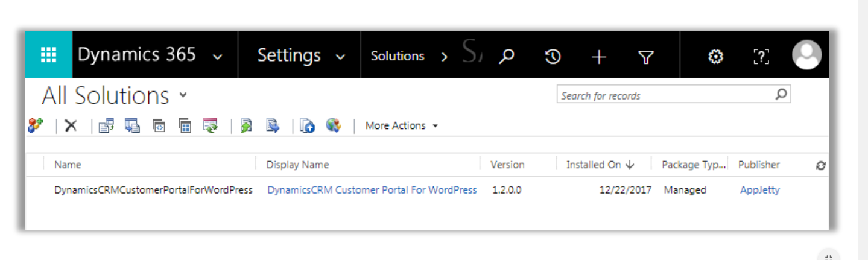Open the More Actions dropdown
The image size is (868, 260).
(401, 125)
